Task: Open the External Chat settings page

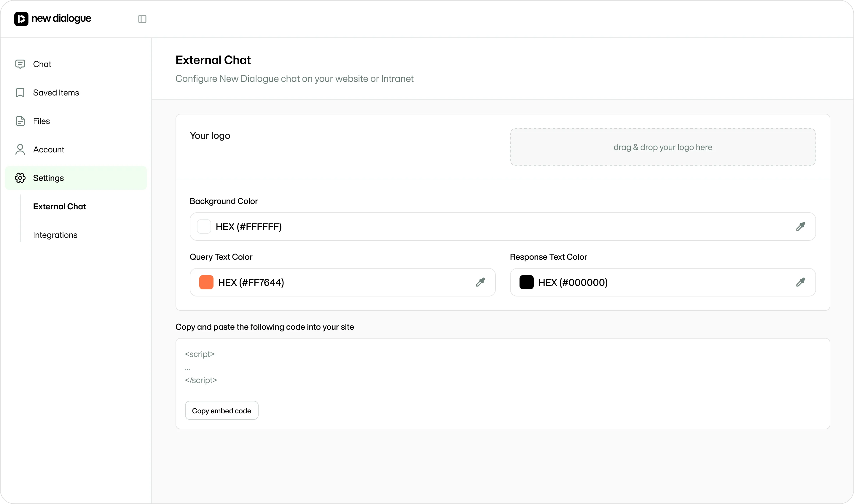Action: 59,206
